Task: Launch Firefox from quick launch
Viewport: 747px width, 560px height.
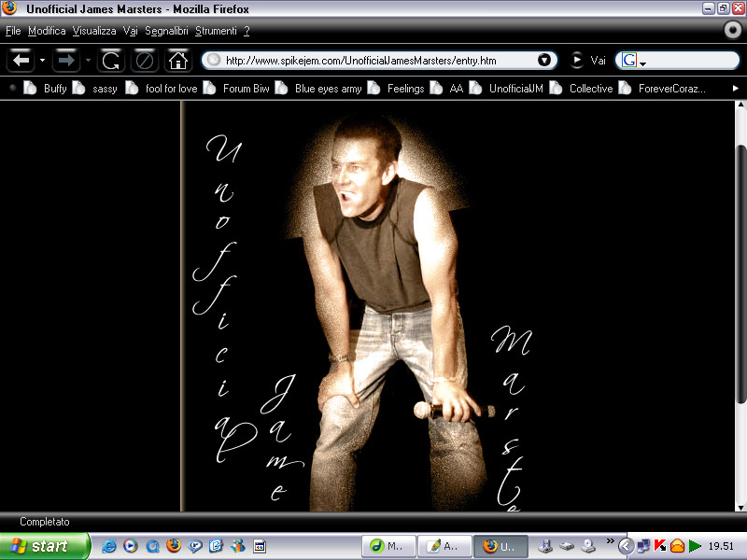Action: click(174, 545)
